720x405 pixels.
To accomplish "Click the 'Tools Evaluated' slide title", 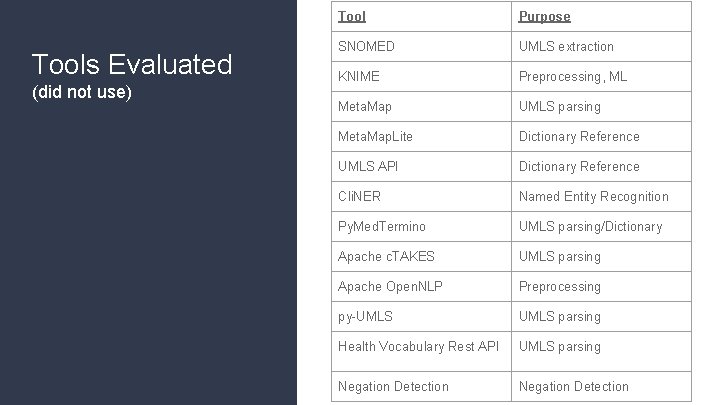I will coord(132,65).
